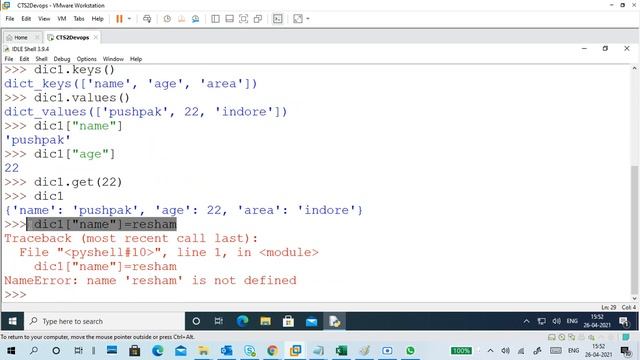Open Excel from the host taskbar
The width and height of the screenshot is (640, 360).
coord(341,351)
